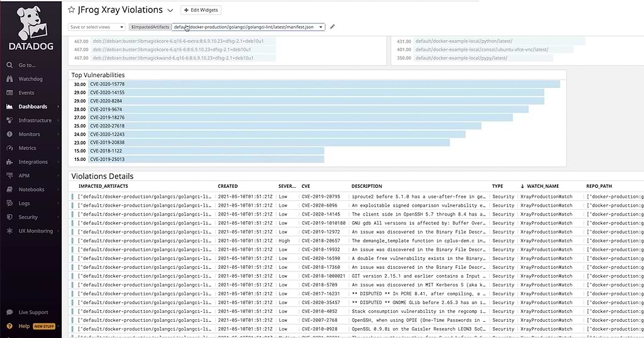The image size is (644, 338).
Task: Click the Go to search icon
Action: point(9,65)
